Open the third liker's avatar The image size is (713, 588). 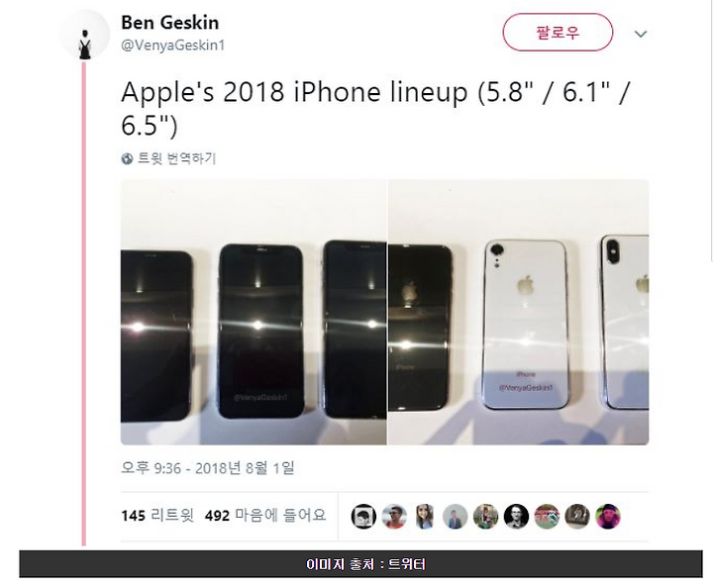tap(425, 516)
